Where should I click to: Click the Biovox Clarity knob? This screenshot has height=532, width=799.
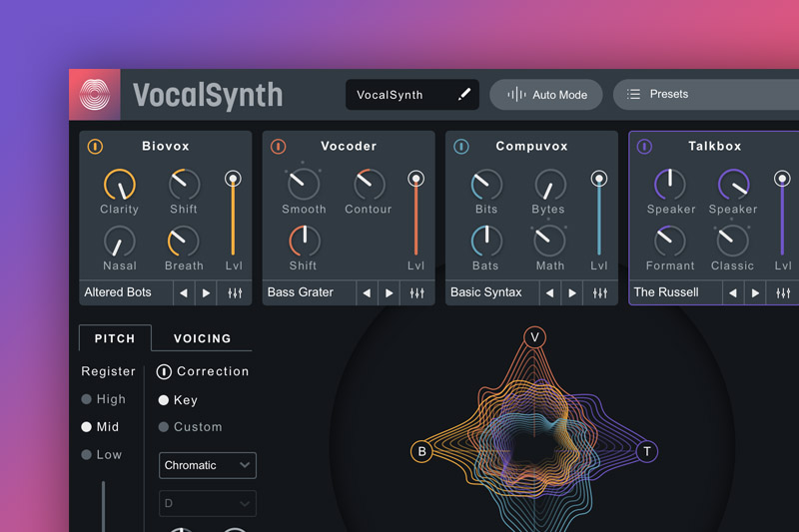tap(120, 185)
